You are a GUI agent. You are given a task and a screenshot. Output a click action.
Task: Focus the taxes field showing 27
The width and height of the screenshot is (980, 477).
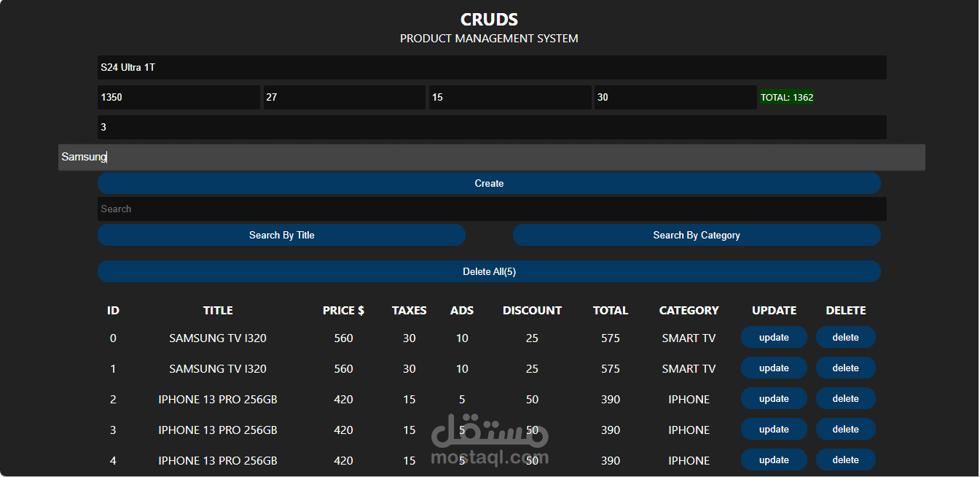(x=344, y=97)
